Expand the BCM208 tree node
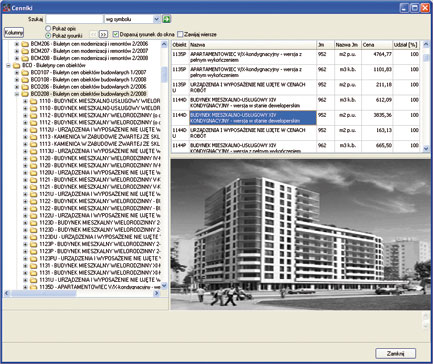This screenshot has height=364, width=433. pyautogui.click(x=17, y=58)
